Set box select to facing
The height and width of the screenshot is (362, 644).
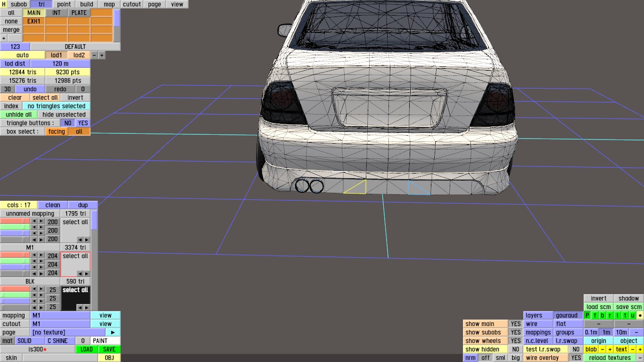pyautogui.click(x=57, y=132)
